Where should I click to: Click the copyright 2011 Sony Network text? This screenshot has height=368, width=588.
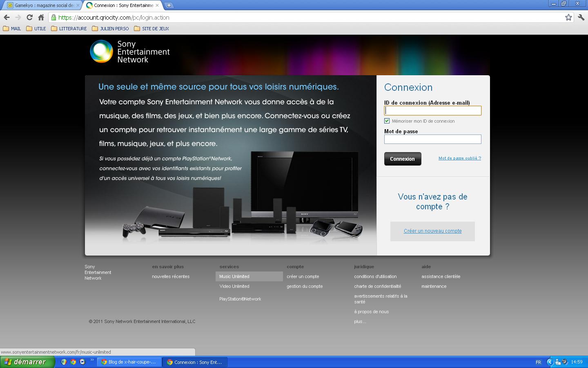(142, 321)
